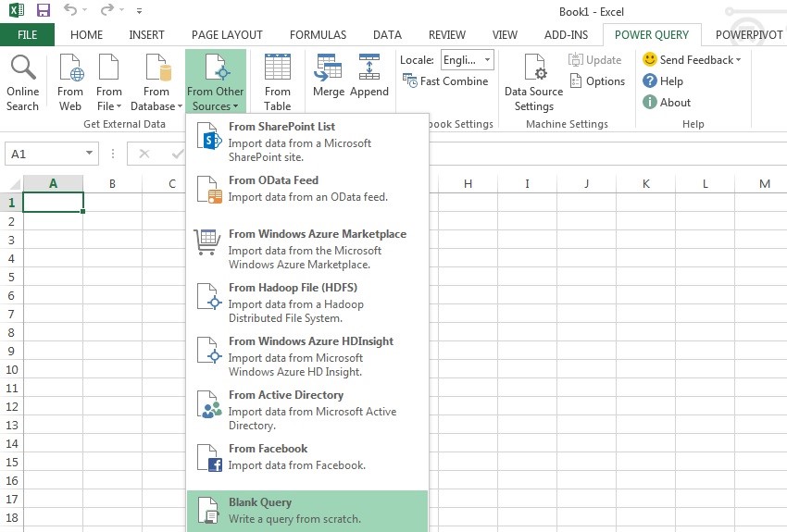Open Data Source Settings
This screenshot has width=787, height=532.
pyautogui.click(x=534, y=82)
